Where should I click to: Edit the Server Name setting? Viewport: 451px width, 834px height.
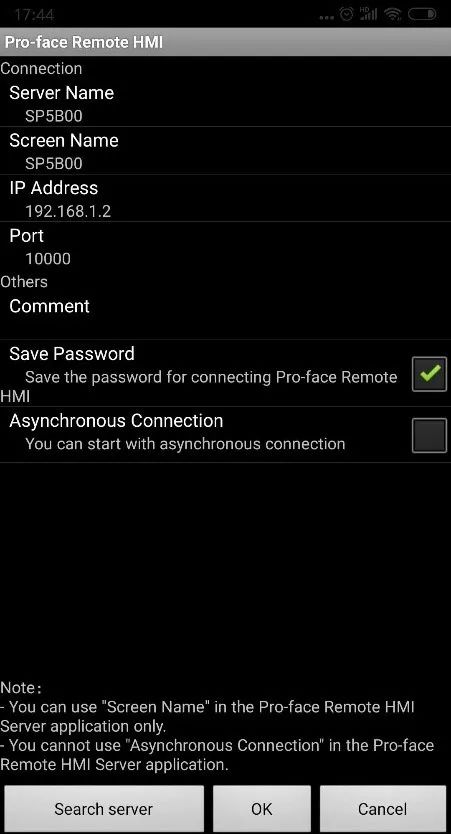[226, 103]
